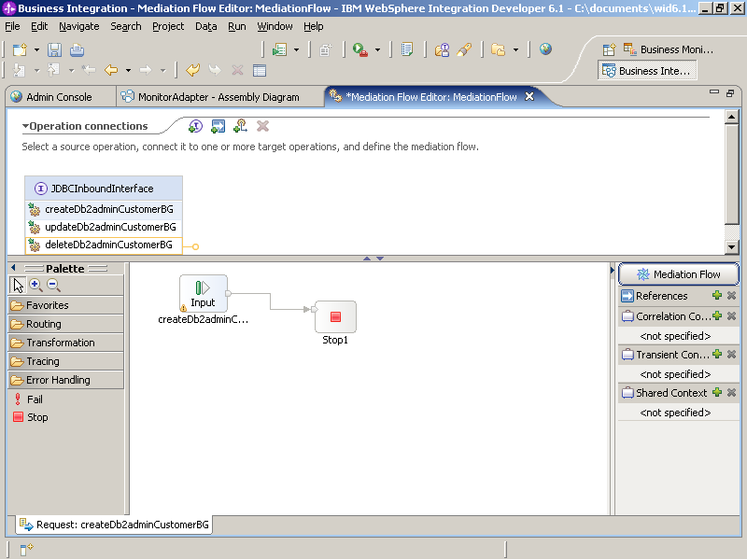Remove reference with References X icon

(x=732, y=295)
